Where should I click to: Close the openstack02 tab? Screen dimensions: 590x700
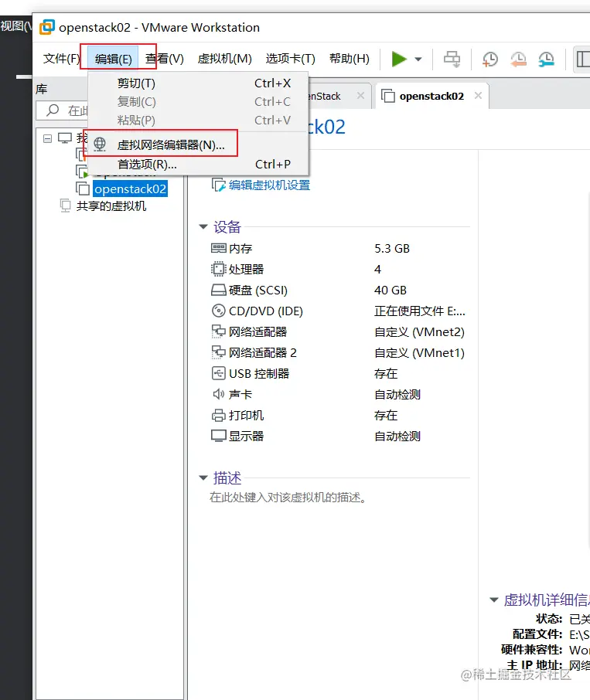point(478,96)
